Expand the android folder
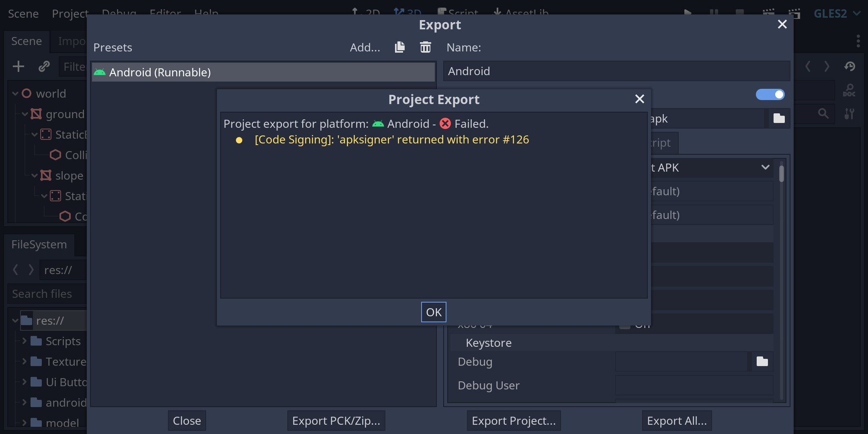The height and width of the screenshot is (434, 868). pyautogui.click(x=24, y=402)
